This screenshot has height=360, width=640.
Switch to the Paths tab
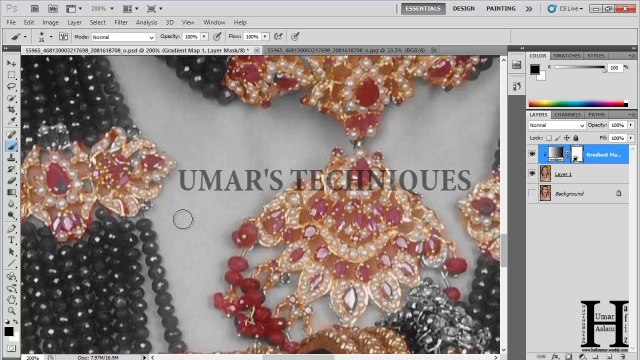[x=597, y=115]
